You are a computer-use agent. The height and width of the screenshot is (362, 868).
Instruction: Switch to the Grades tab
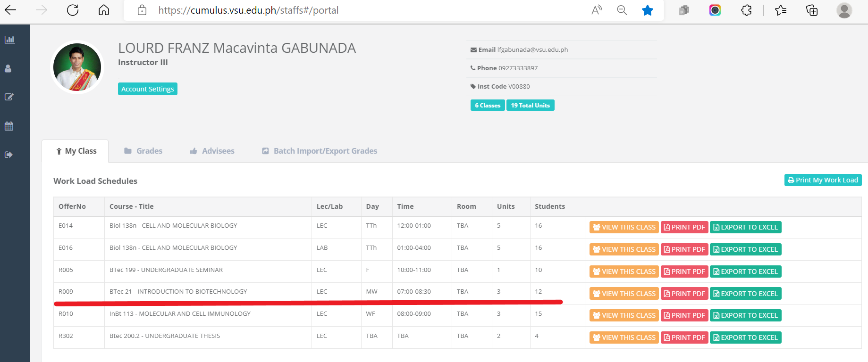143,151
